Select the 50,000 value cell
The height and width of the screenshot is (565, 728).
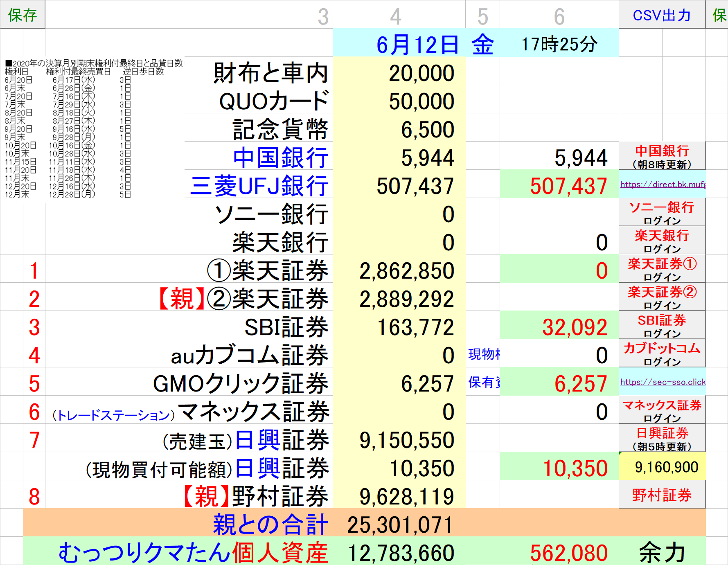[399, 99]
